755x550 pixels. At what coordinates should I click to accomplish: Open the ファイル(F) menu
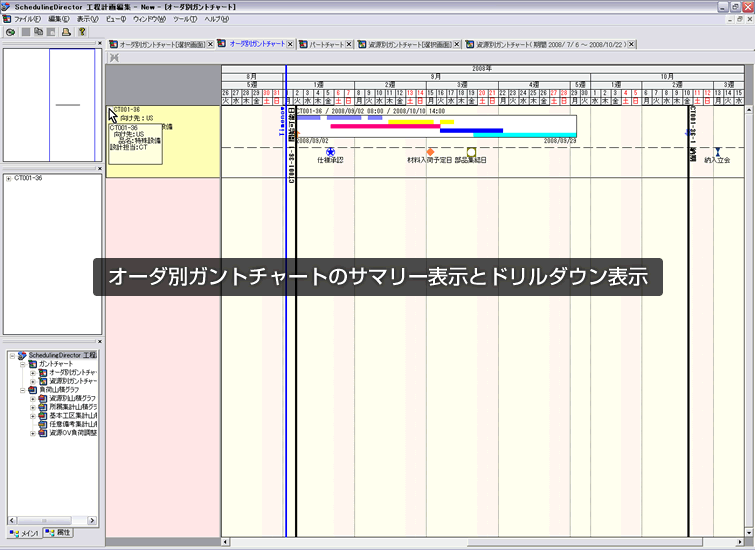27,19
